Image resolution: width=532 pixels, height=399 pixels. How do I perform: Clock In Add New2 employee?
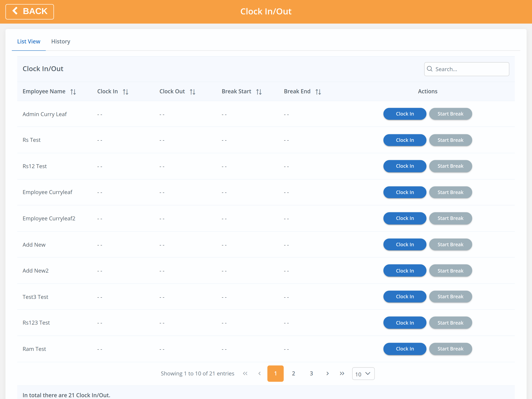pos(405,271)
